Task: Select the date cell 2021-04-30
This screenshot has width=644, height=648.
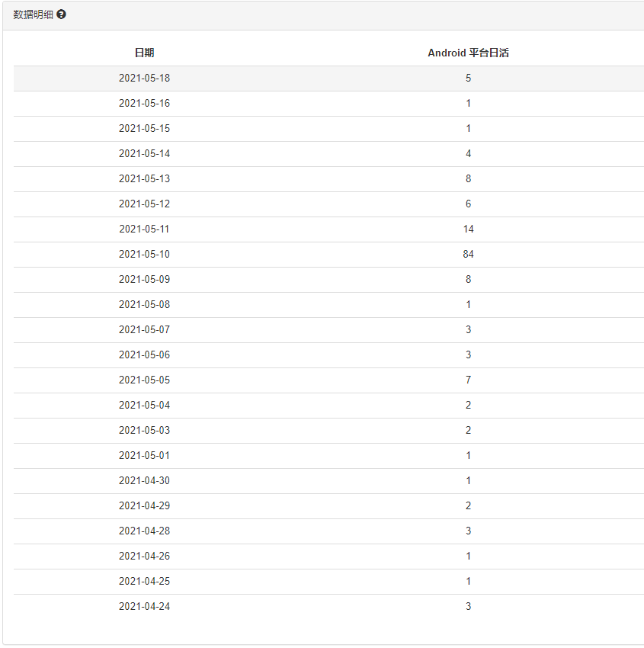Action: [x=144, y=481]
